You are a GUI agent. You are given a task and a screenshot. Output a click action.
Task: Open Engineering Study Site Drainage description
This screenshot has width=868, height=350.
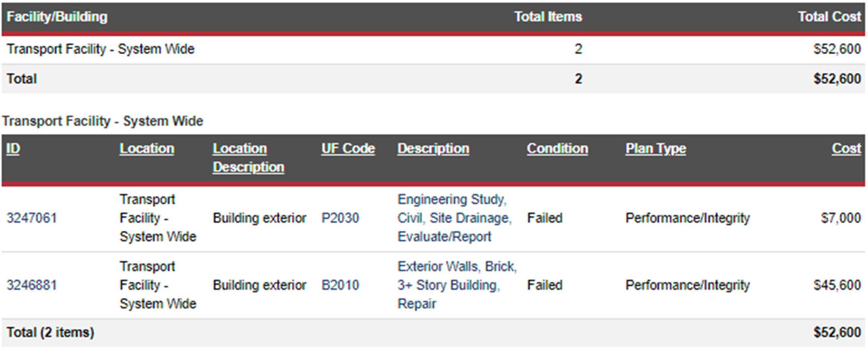[454, 218]
